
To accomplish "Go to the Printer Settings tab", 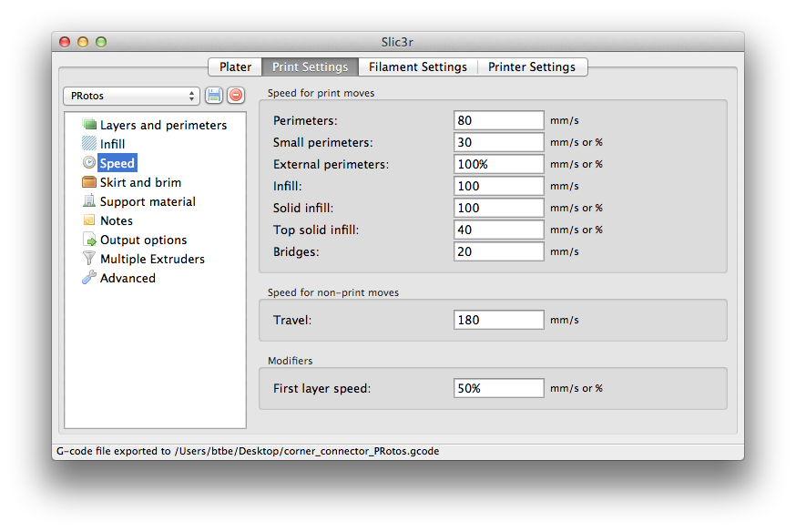I will (532, 67).
